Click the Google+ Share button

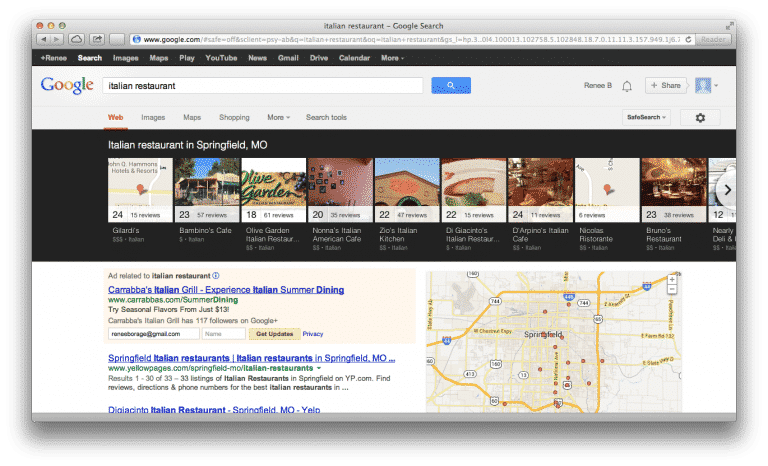666,85
